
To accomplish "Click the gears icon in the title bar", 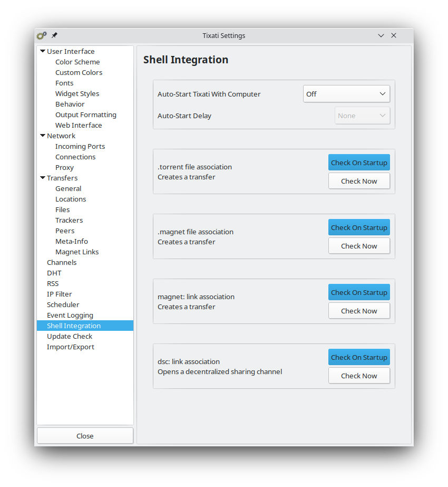I will [42, 35].
